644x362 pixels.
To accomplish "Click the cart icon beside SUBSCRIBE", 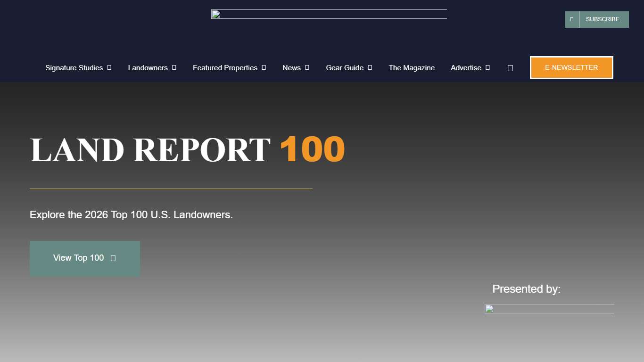I will click(x=571, y=19).
